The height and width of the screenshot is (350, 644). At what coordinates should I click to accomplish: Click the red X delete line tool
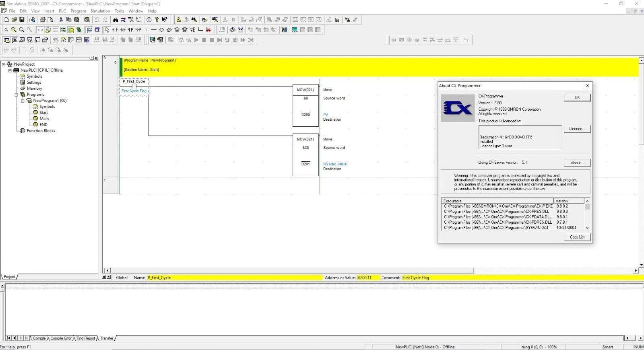point(208,30)
